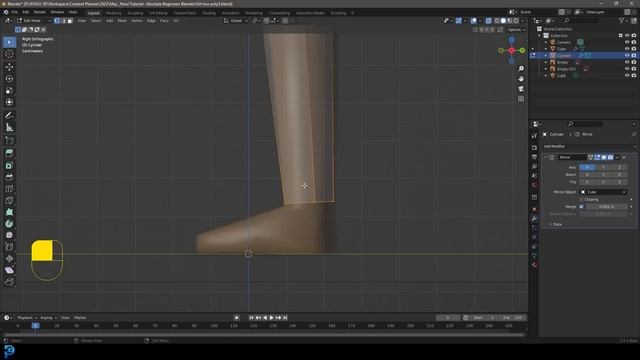Open the Output properties tab

534,157
